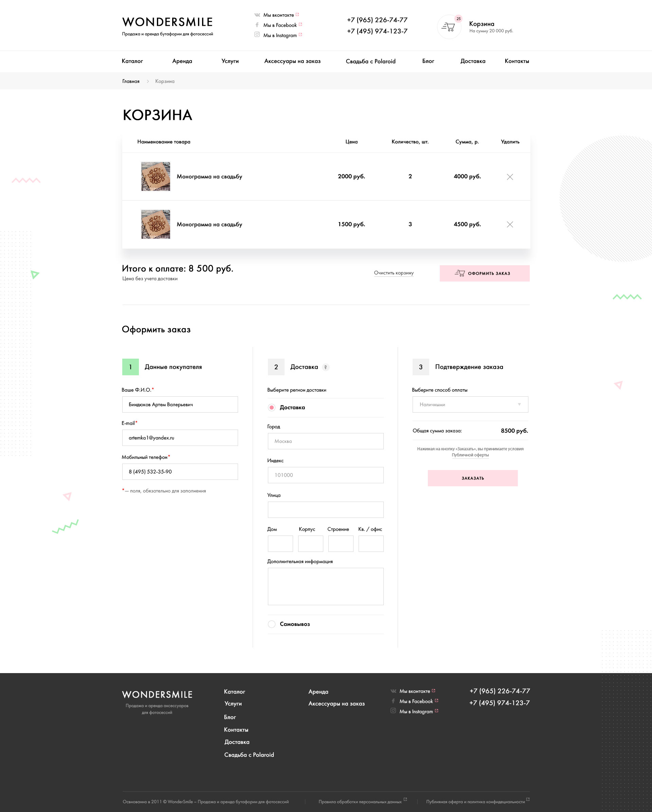Click the shopping cart icon in header
The image size is (652, 812).
click(x=448, y=27)
